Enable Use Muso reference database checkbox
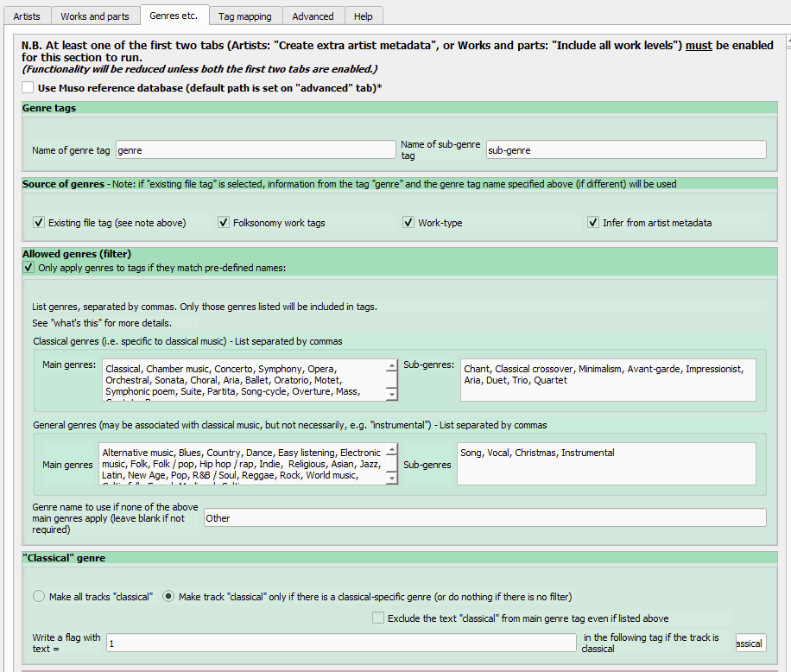Viewport: 791px width, 672px height. [28, 88]
